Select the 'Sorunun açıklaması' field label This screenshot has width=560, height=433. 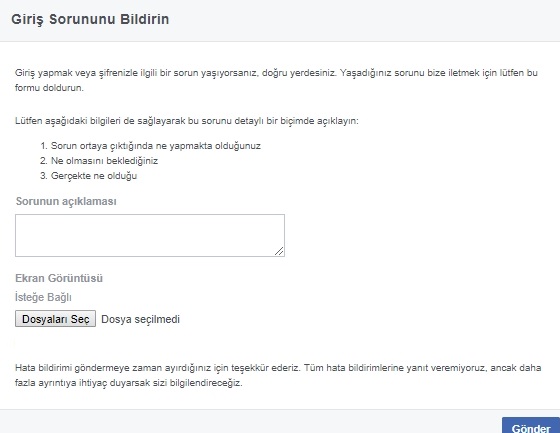66,201
